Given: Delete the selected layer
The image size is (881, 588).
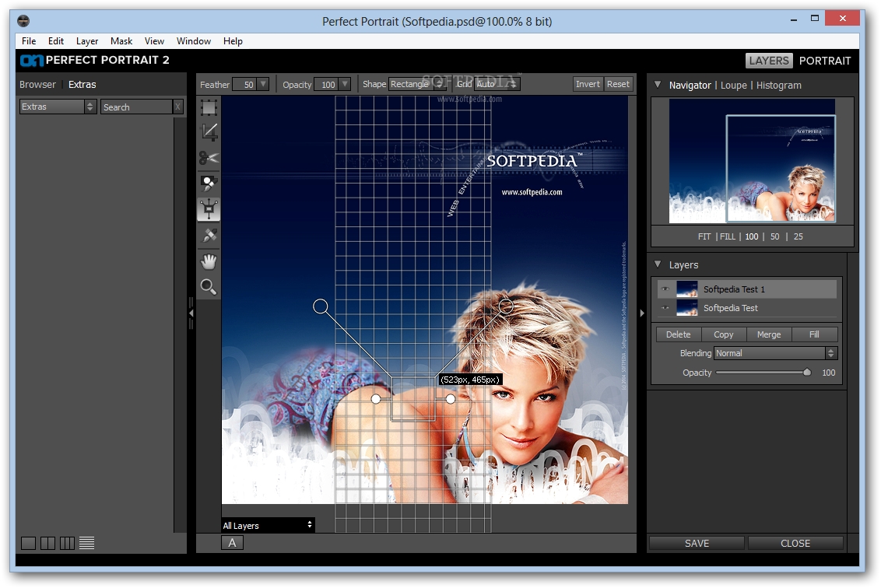Looking at the screenshot, I should coord(678,334).
